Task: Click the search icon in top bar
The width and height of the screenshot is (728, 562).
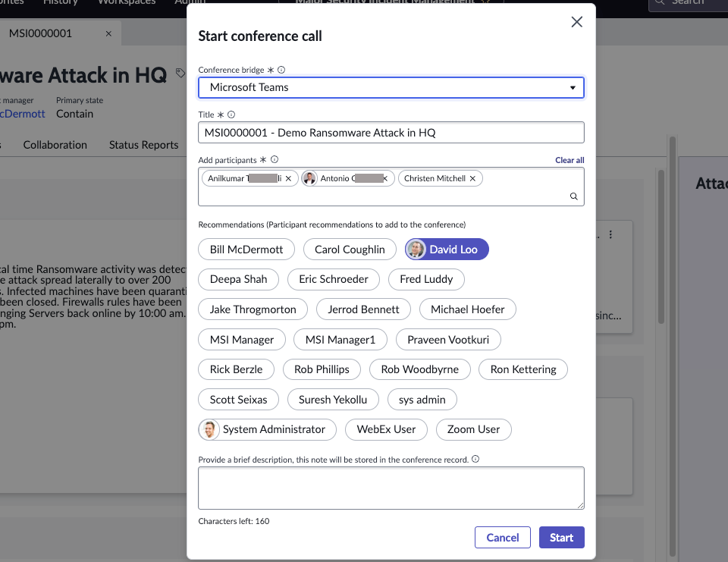Action: click(x=660, y=2)
